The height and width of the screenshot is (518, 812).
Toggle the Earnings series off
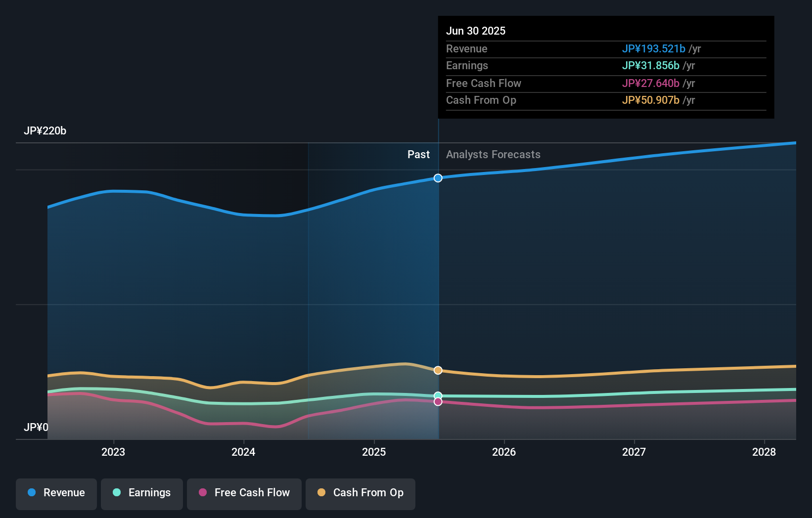[142, 493]
